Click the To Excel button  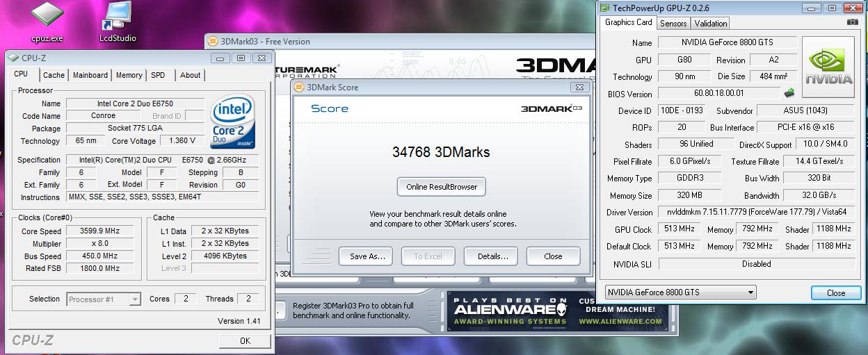point(428,256)
